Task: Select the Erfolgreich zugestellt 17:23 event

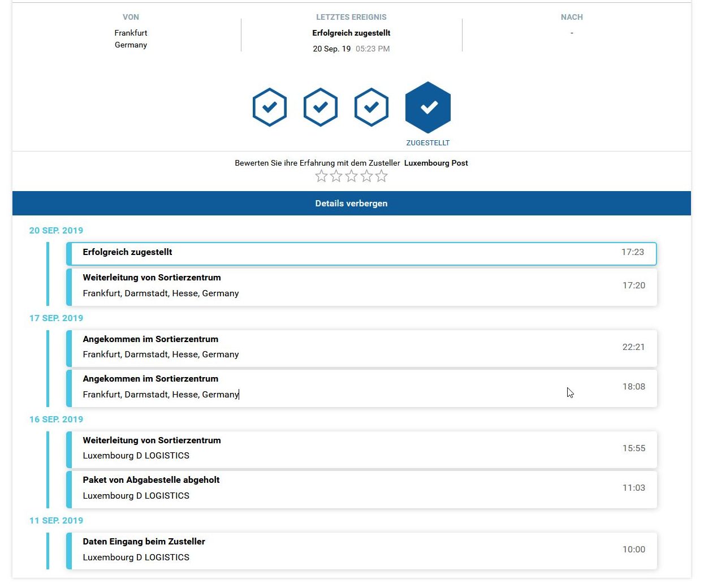Action: (361, 253)
